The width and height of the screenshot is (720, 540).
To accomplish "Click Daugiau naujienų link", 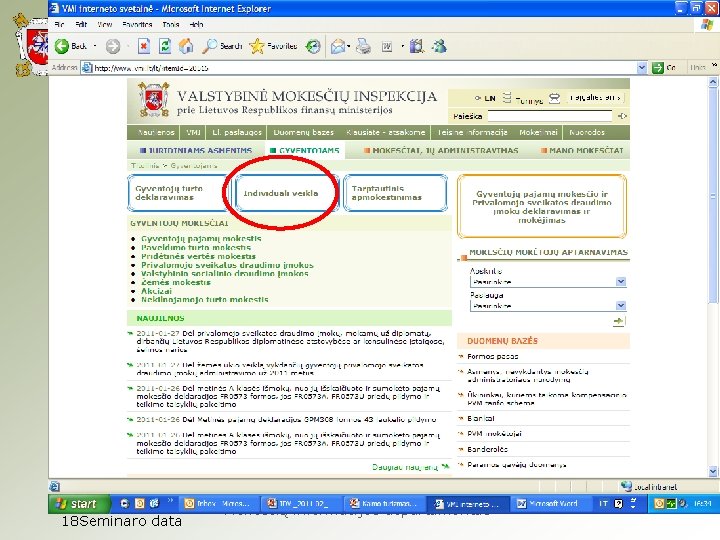I will 405,467.
